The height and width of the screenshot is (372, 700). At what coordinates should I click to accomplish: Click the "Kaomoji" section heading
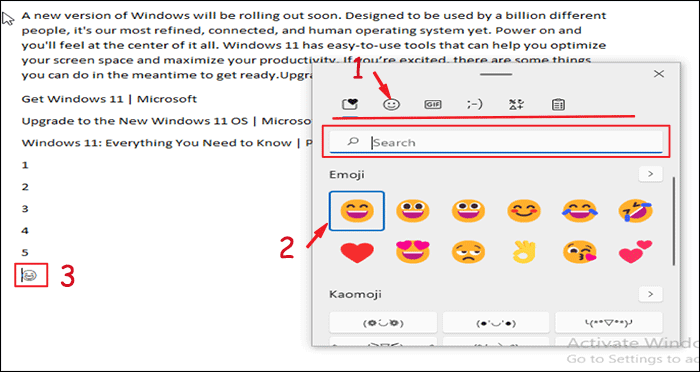point(355,294)
